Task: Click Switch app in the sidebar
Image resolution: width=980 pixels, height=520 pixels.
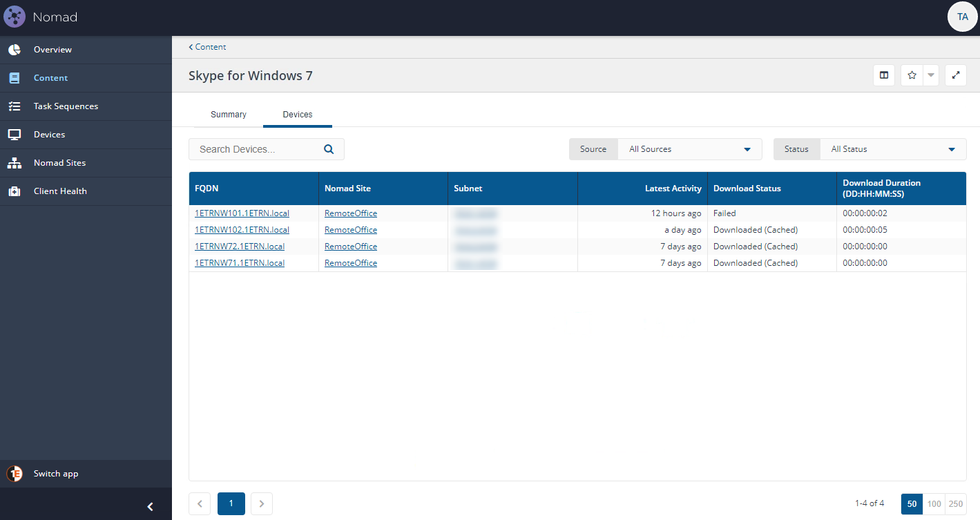Action: coord(86,474)
